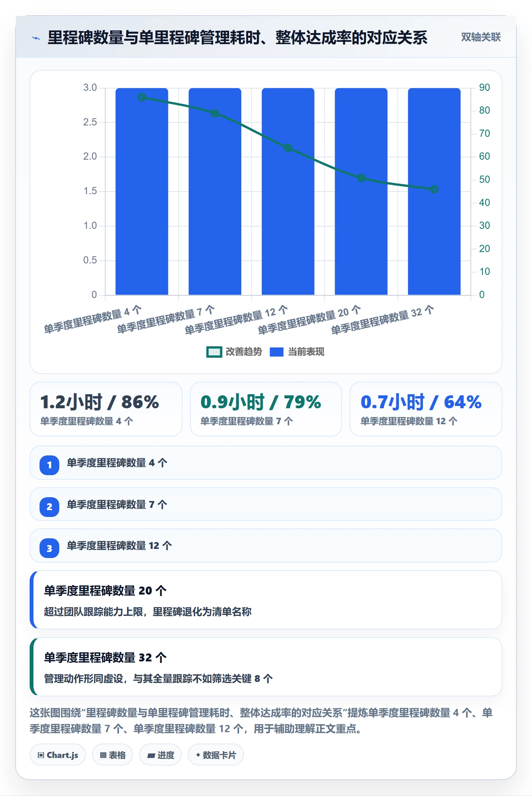
Task: Toggle the 改善趋势 legend swatch
Action: pos(214,352)
